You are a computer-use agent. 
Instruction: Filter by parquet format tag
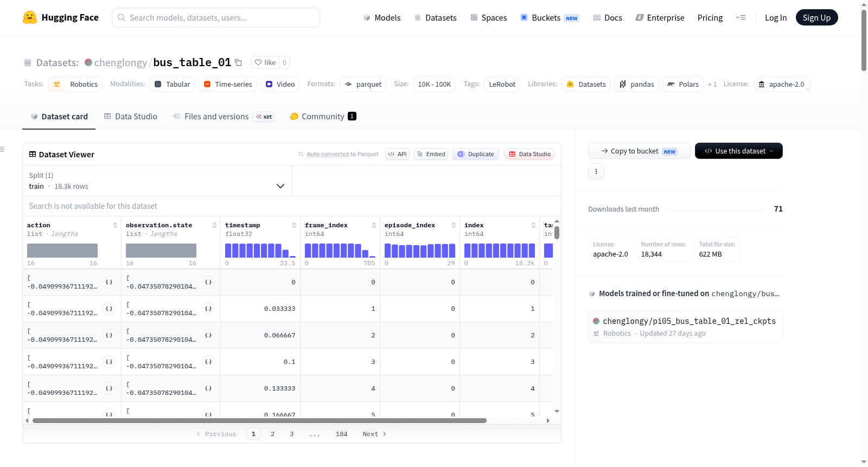(x=363, y=84)
